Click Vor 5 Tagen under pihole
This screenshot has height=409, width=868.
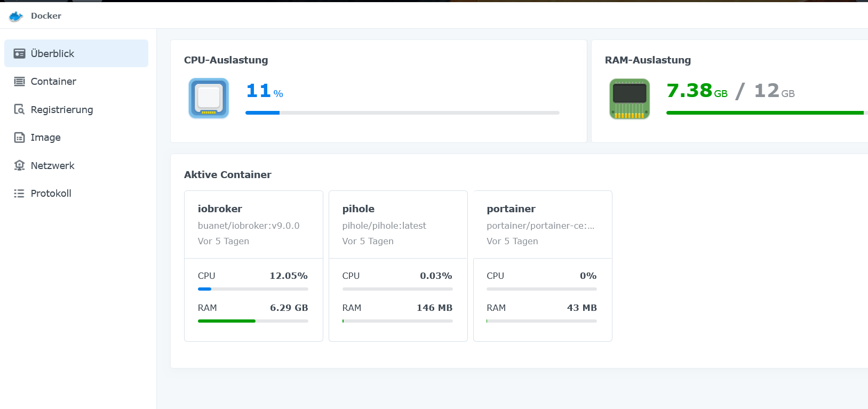(368, 241)
